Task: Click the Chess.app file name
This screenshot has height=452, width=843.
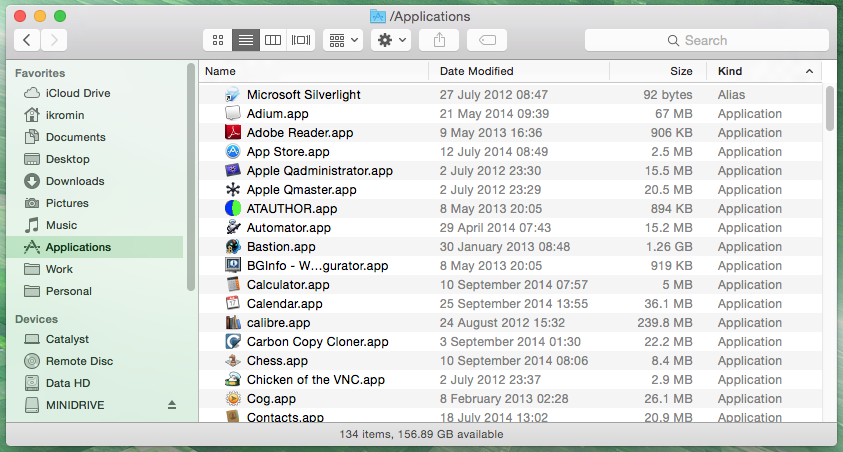Action: coord(277,361)
